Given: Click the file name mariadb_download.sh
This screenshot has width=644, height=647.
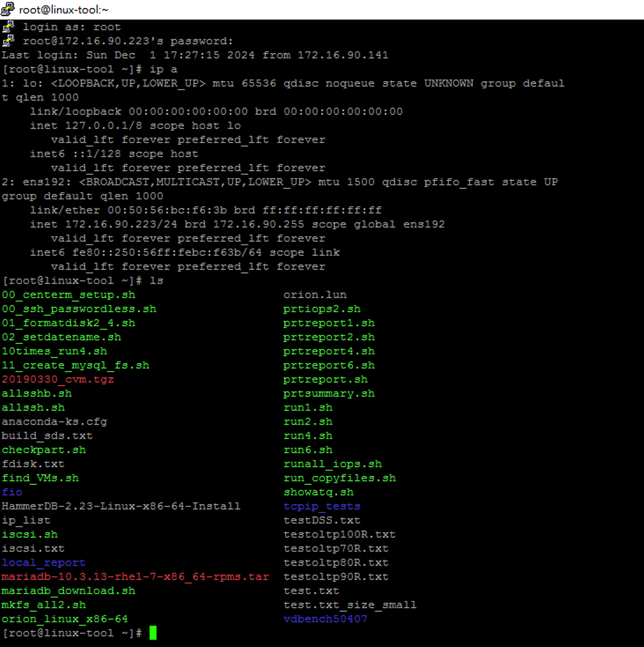Looking at the screenshot, I should click(68, 591).
